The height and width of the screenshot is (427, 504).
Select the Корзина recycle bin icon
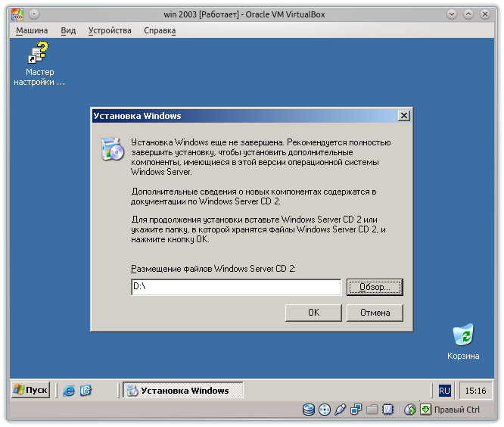point(463,341)
